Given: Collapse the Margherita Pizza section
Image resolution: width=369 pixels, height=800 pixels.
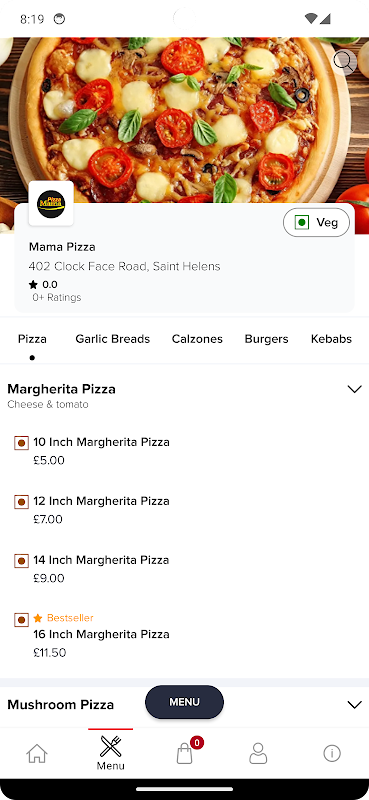Looking at the screenshot, I should click(x=354, y=389).
